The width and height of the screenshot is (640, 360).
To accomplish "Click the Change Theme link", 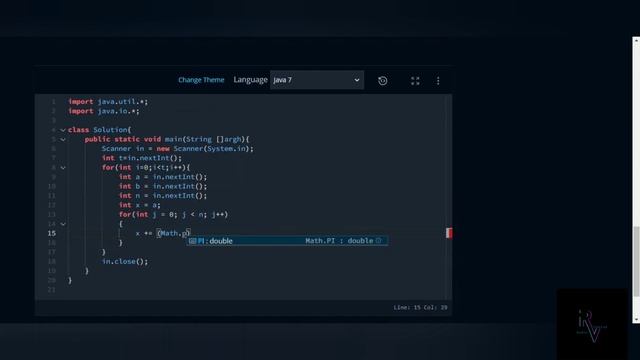I will (201, 80).
